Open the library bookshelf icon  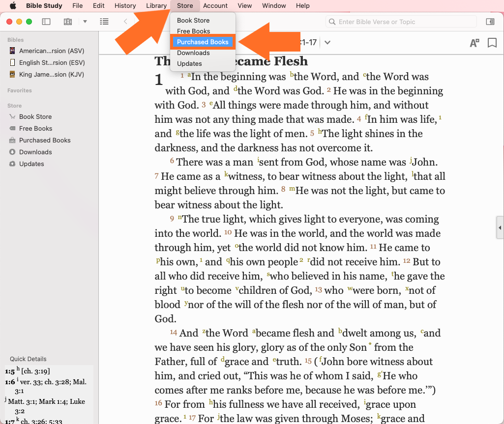click(68, 22)
